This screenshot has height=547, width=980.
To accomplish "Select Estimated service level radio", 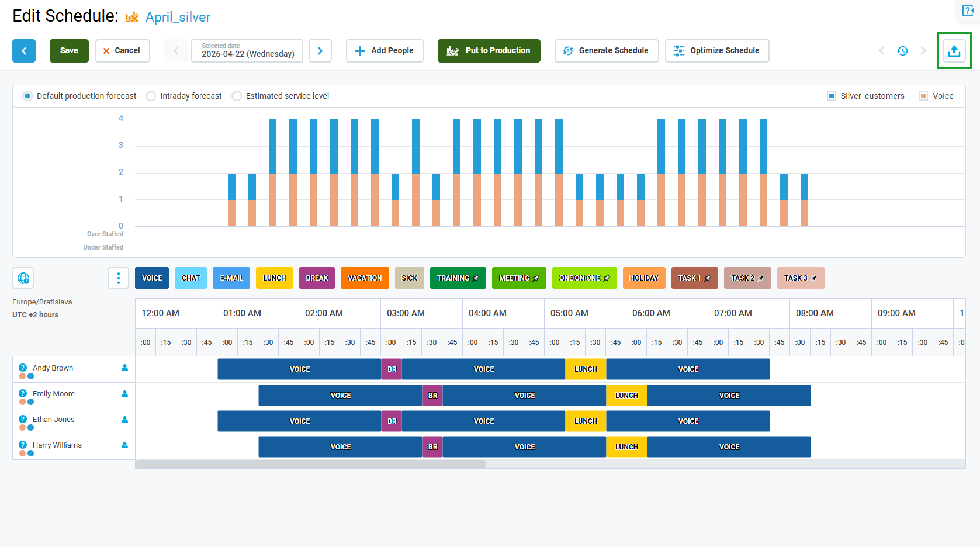I will pos(237,96).
